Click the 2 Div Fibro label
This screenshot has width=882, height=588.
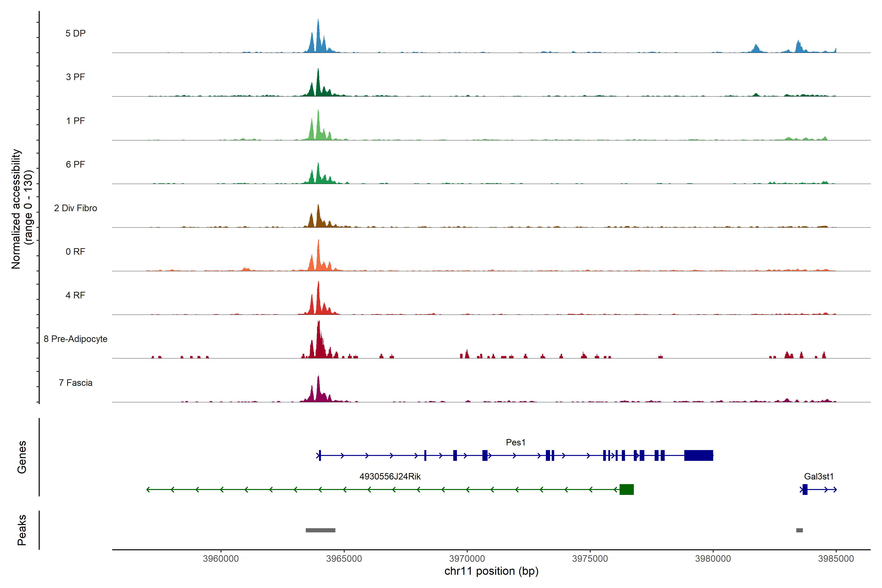[x=75, y=208]
